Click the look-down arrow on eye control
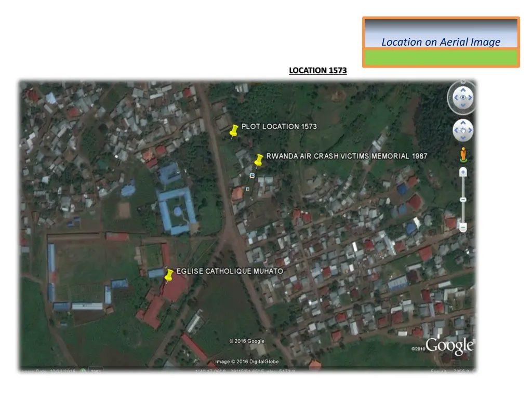 point(463,105)
